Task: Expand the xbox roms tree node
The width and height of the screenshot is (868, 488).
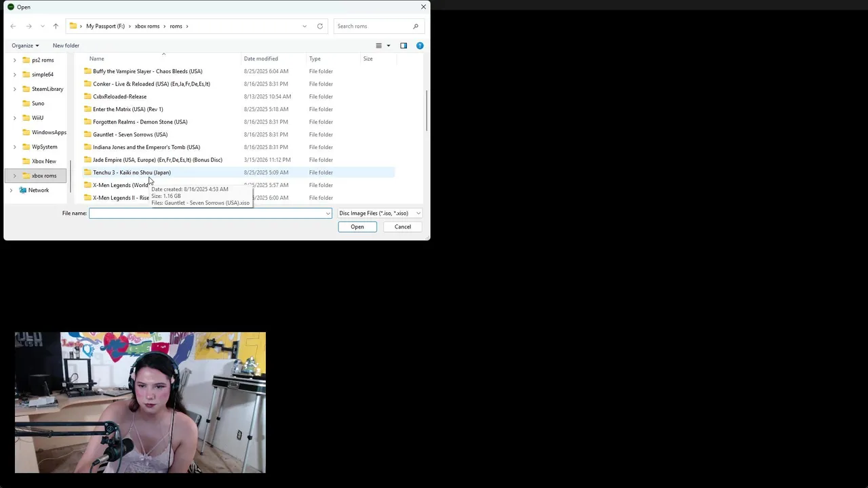Action: [14, 176]
